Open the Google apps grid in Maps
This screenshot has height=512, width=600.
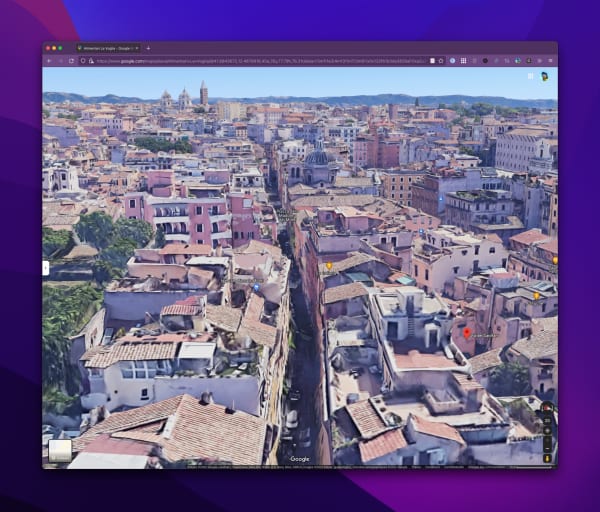pos(530,76)
